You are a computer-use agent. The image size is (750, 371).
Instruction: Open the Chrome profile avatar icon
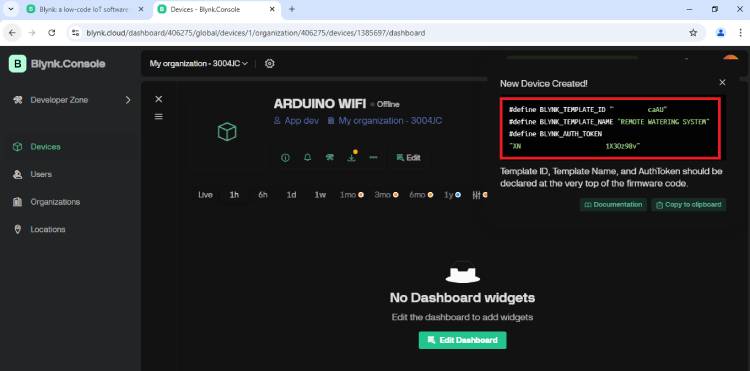[721, 33]
